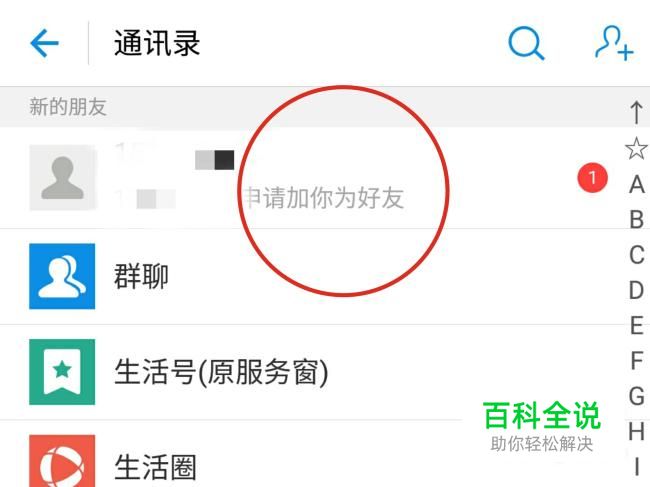The width and height of the screenshot is (650, 487).
Task: Jump to top using index up arrow
Action: [636, 112]
